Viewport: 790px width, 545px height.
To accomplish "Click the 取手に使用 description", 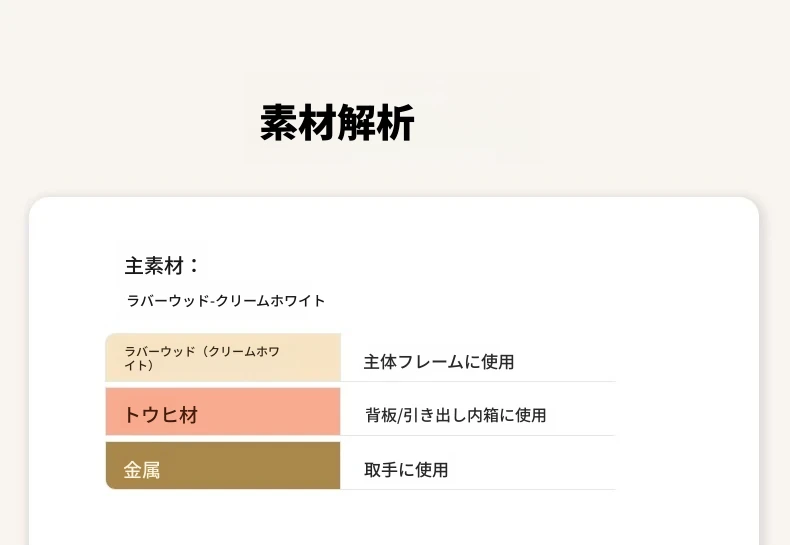I will [406, 469].
